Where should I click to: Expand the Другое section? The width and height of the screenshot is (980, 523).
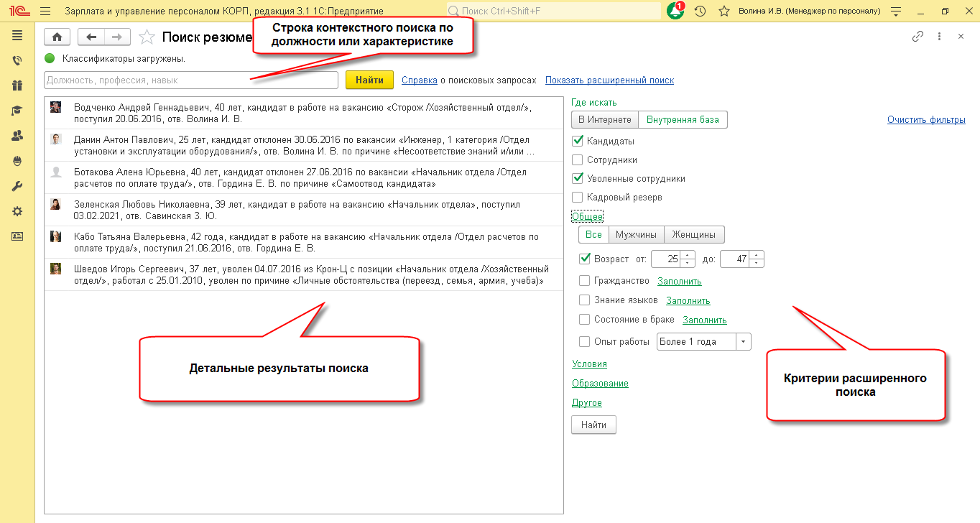click(587, 403)
